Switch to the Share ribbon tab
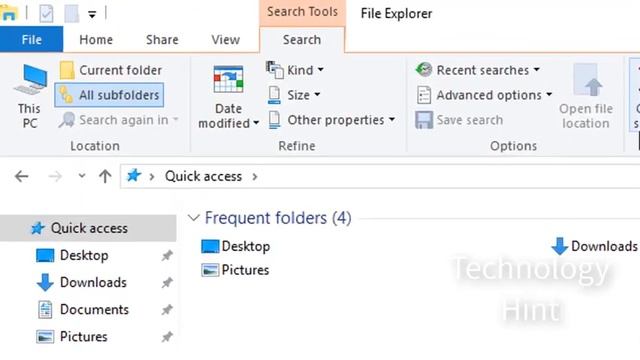The image size is (640, 360). point(162,40)
